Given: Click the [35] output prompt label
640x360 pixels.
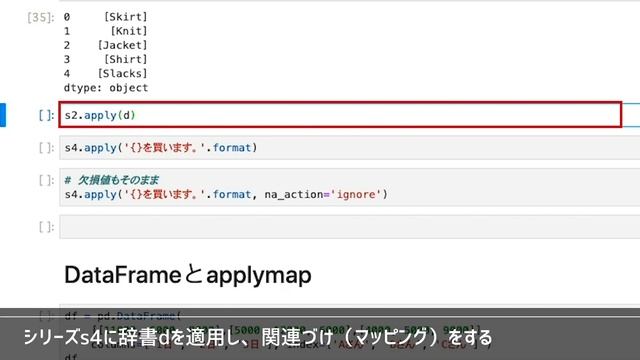Looking at the screenshot, I should point(40,17).
